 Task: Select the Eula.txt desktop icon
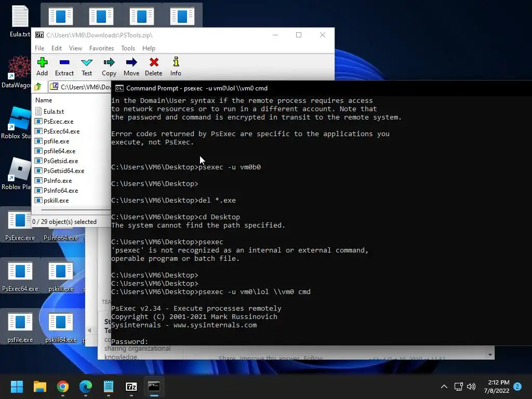[x=20, y=21]
